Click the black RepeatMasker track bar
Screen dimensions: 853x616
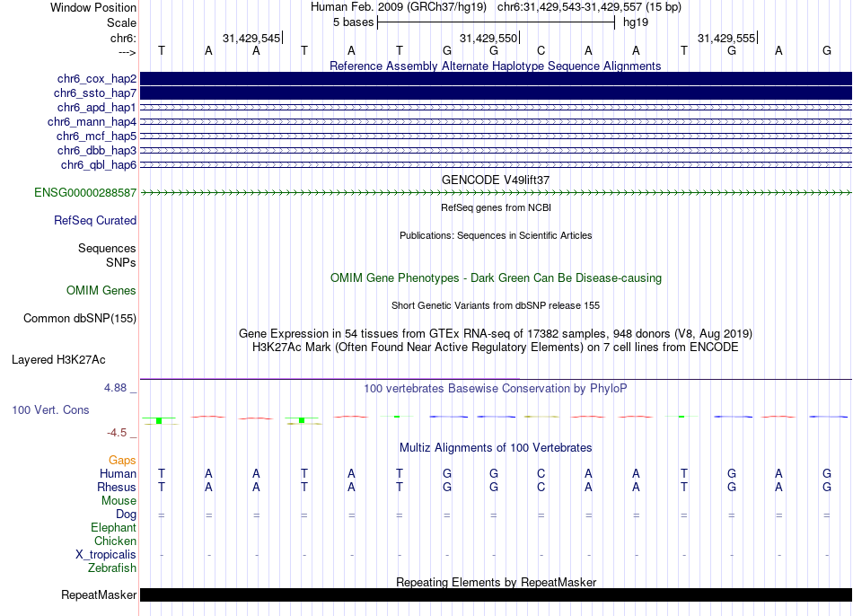(496, 594)
